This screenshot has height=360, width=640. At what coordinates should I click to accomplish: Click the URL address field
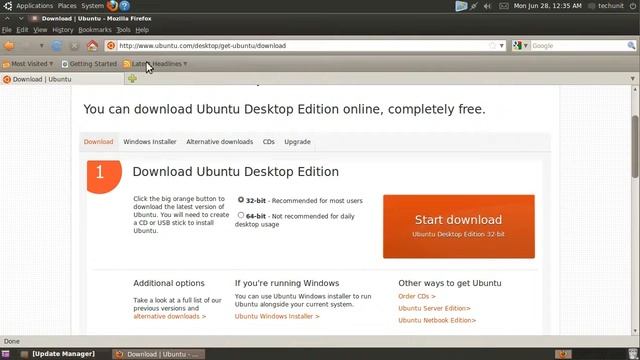pyautogui.click(x=302, y=46)
